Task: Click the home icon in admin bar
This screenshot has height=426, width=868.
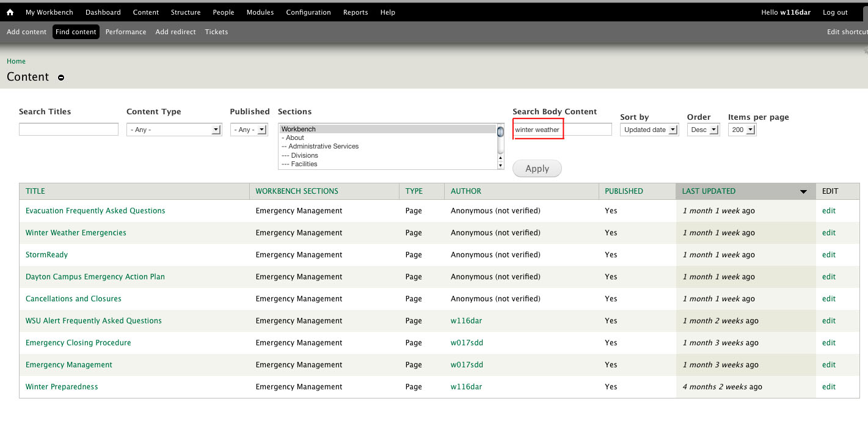Action: [10, 12]
